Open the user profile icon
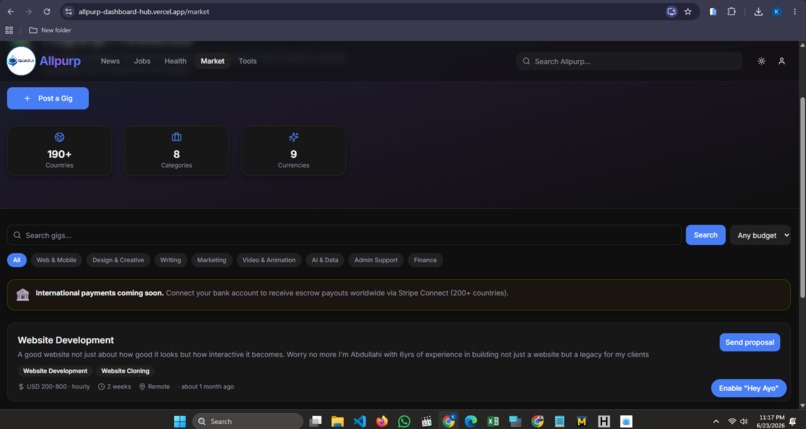Viewport: 806px width, 429px height. coord(781,61)
